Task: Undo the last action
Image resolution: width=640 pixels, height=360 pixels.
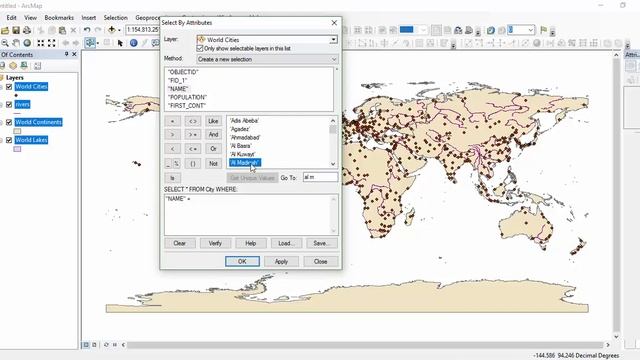Action: coord(87,30)
